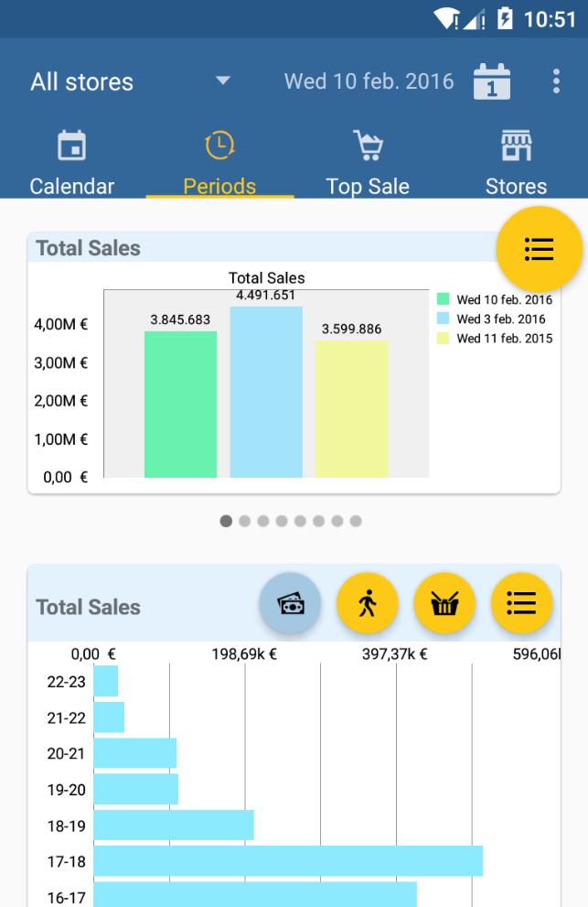Screen dimensions: 588x907
Task: Tap the Top Sale cart icon
Action: 368,145
